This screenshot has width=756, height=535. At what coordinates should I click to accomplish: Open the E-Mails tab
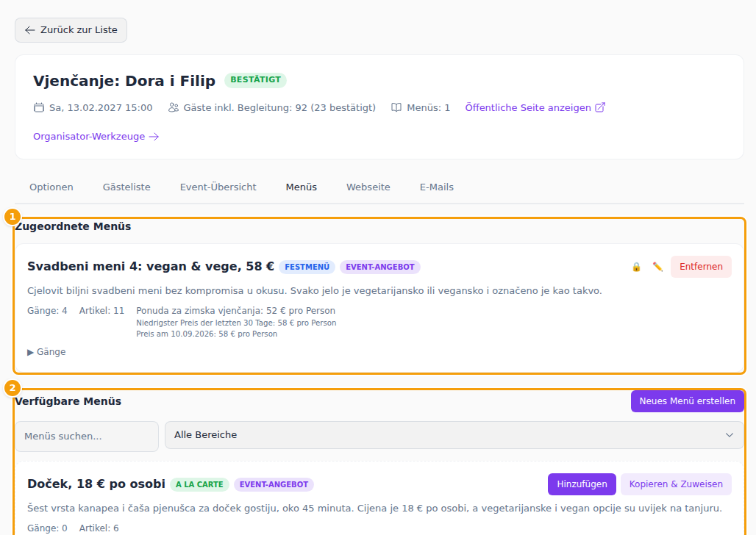click(437, 187)
